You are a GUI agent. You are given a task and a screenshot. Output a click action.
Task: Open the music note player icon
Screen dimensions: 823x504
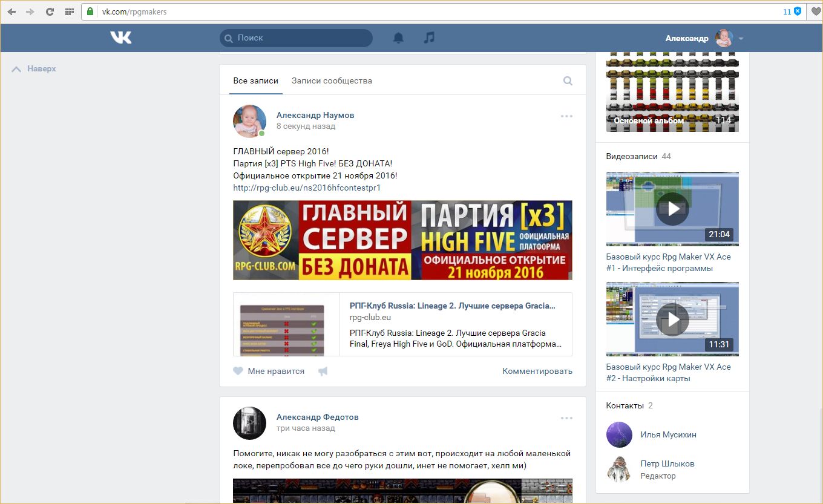pyautogui.click(x=429, y=38)
